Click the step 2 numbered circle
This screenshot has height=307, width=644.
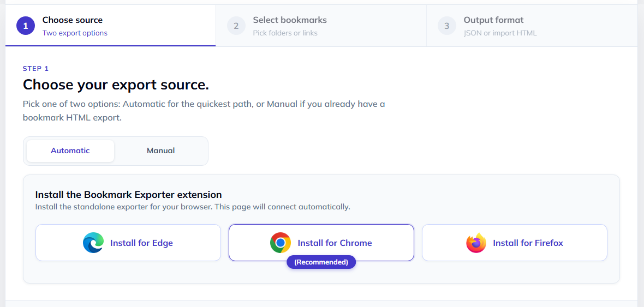point(236,26)
